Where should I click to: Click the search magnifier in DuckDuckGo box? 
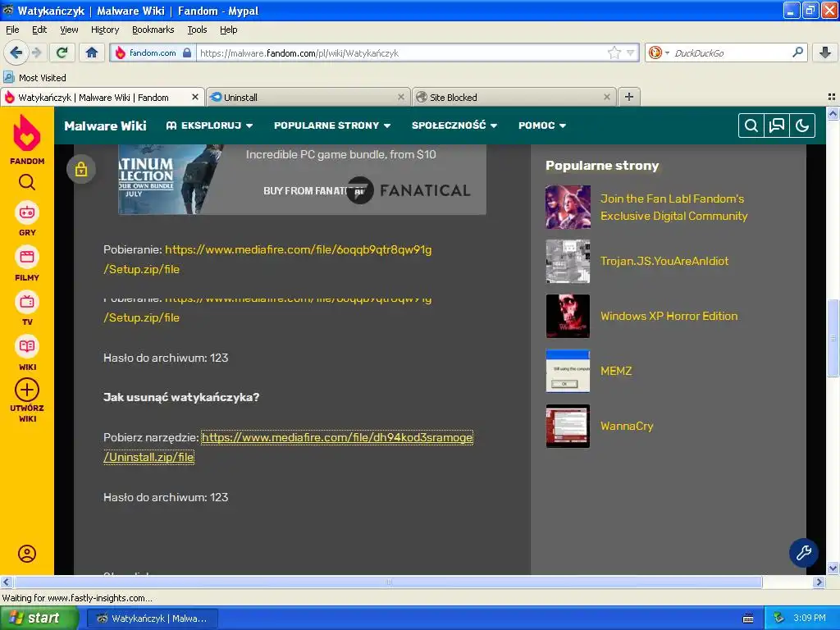click(797, 52)
